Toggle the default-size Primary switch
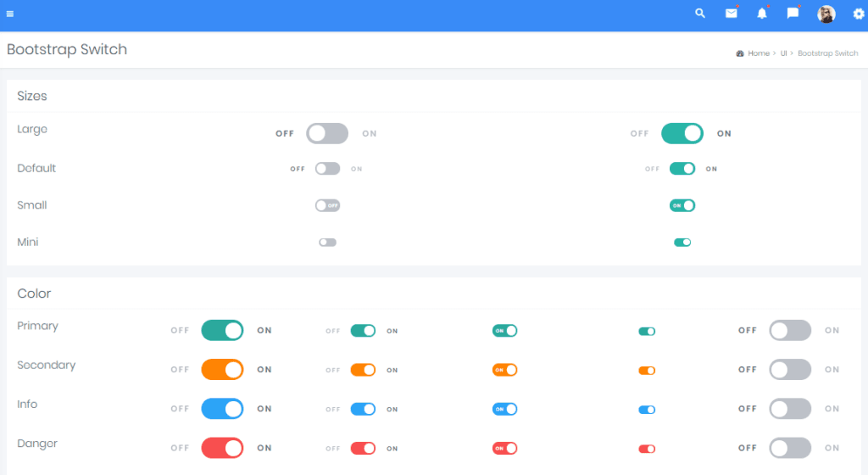The image size is (868, 475). coord(363,331)
